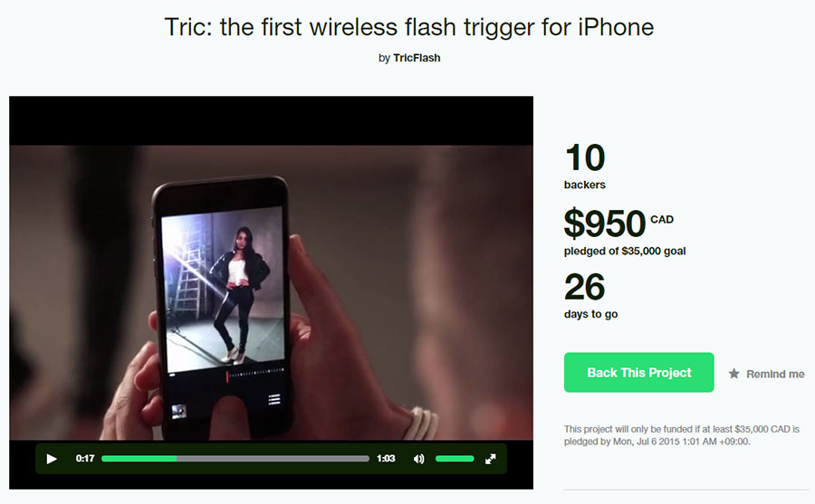The height and width of the screenshot is (504, 815).
Task: Open the TricFlash creator profile
Action: 417,58
